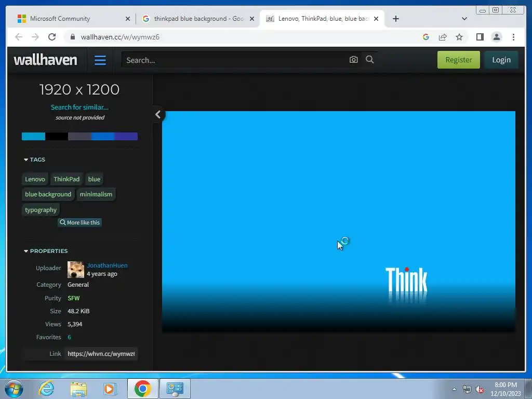Collapse the TAGS section
Screen dimensions: 532x399
coord(34,159)
